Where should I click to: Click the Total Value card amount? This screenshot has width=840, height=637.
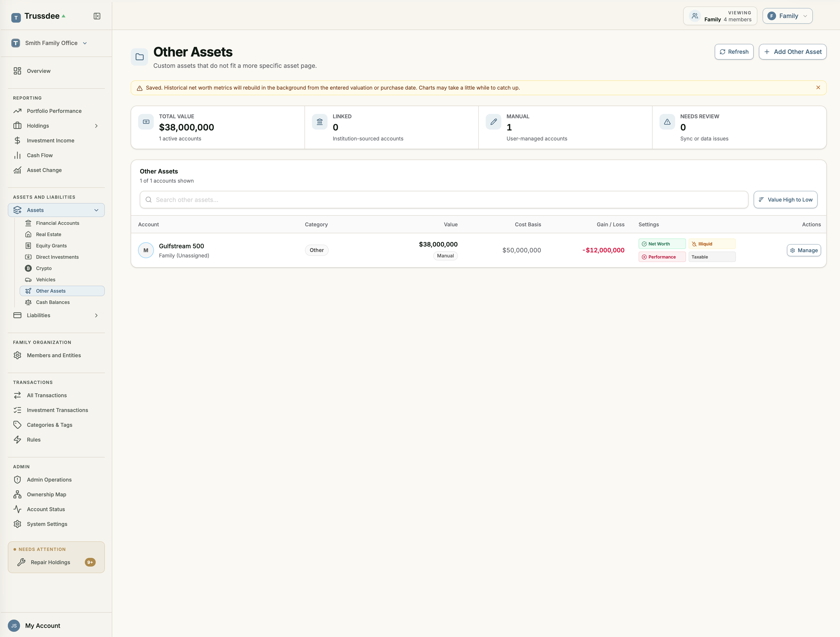pos(186,127)
